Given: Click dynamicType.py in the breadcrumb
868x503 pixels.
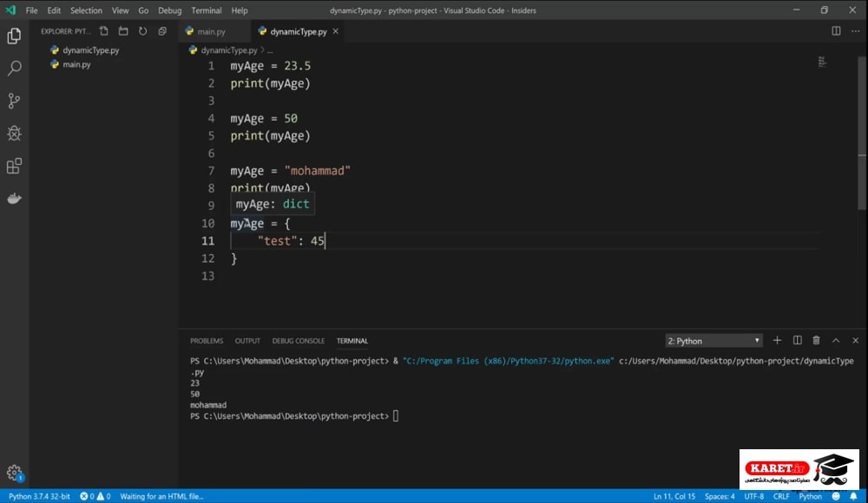Looking at the screenshot, I should 228,49.
